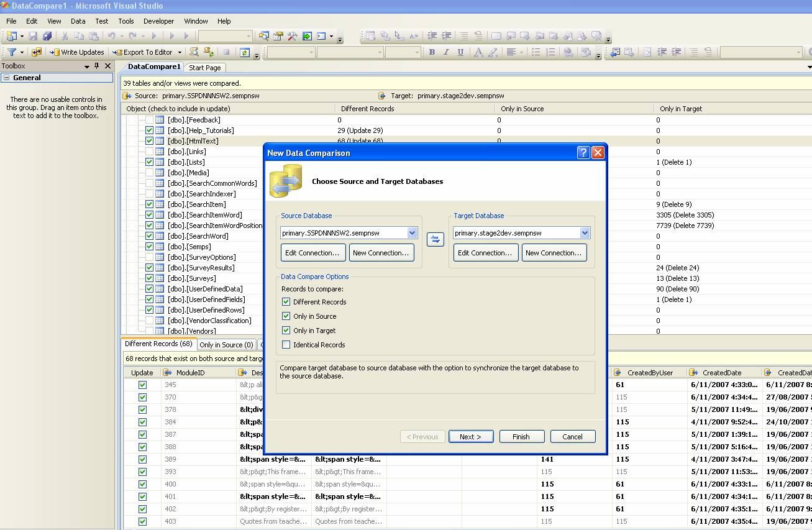Click New Connection under Target Database
The height and width of the screenshot is (530, 812).
[x=554, y=252]
